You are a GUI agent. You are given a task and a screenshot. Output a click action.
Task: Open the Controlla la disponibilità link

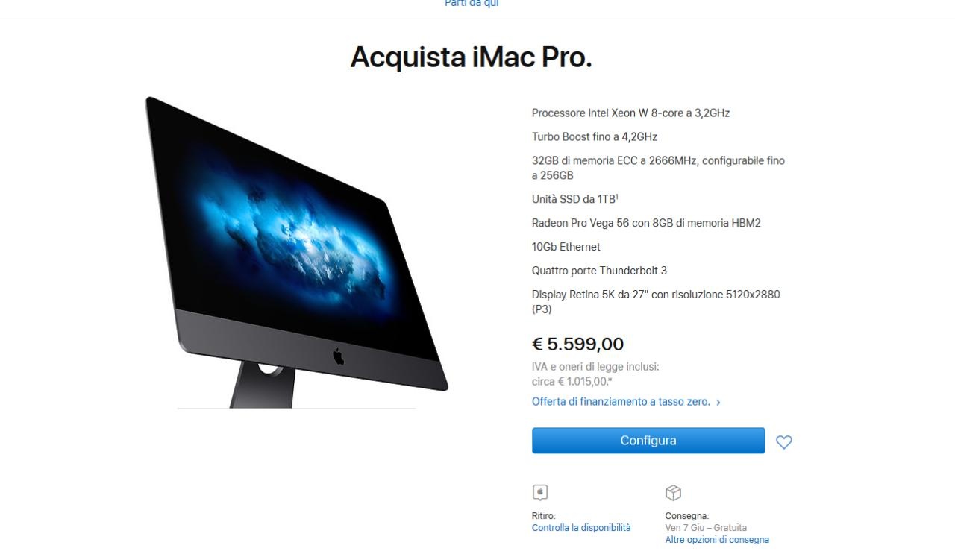[581, 528]
